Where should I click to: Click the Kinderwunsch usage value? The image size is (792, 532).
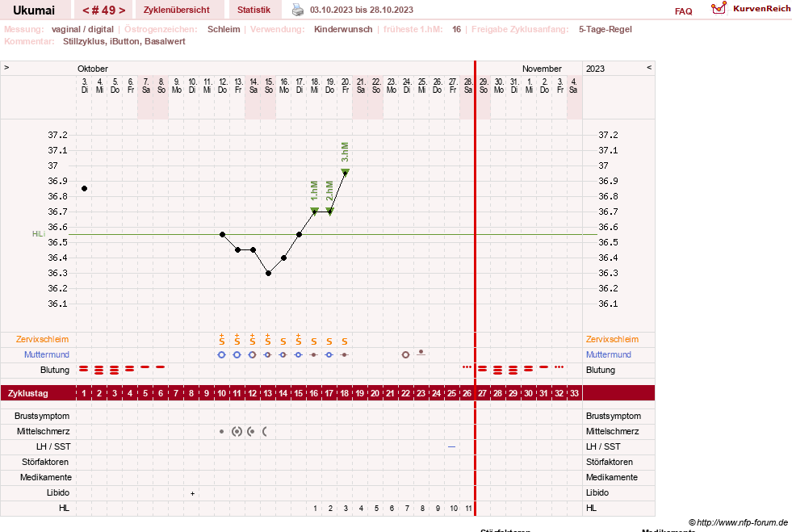click(343, 29)
